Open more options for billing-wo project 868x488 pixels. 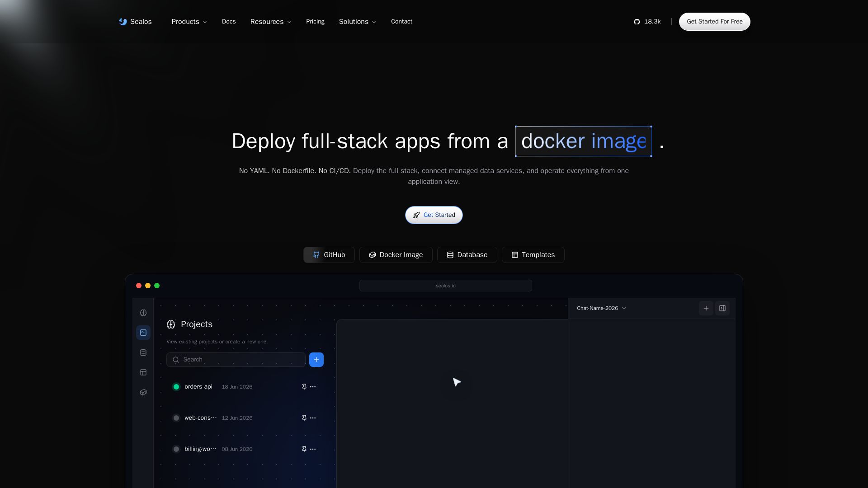click(x=313, y=449)
